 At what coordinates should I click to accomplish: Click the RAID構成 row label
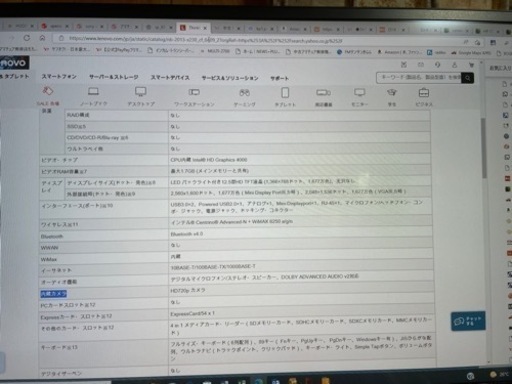pos(78,115)
